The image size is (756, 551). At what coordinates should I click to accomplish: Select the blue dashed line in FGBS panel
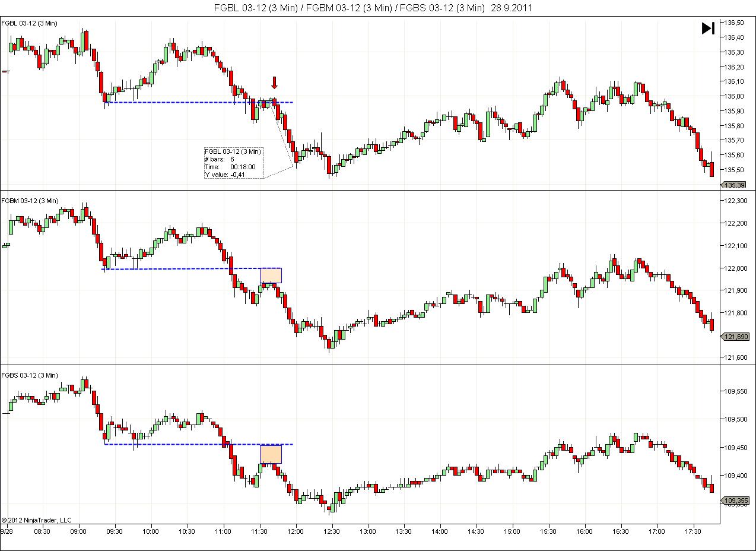click(x=199, y=444)
